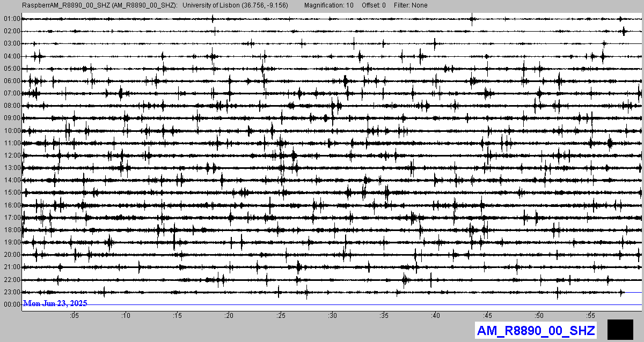Click the 13:00 hour label
644x342 pixels.
pos(12,168)
